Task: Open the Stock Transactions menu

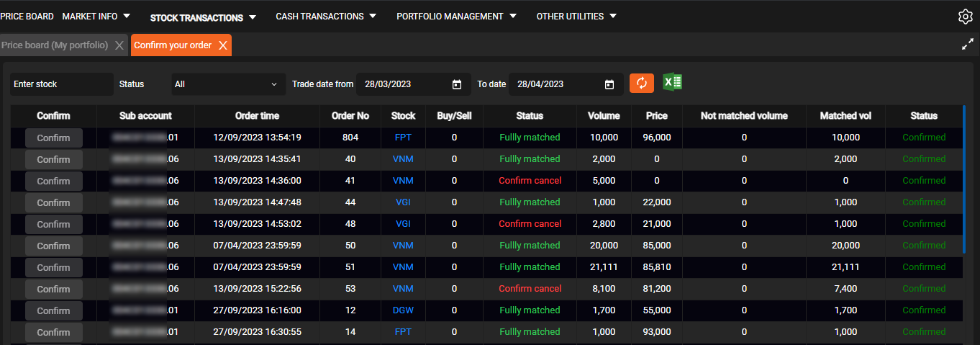Action: 203,17
